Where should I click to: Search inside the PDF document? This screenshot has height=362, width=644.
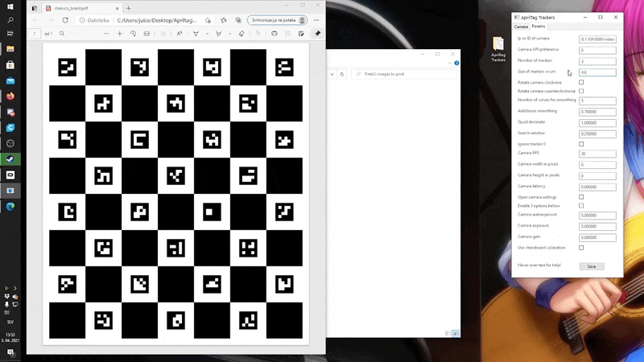tap(62, 34)
